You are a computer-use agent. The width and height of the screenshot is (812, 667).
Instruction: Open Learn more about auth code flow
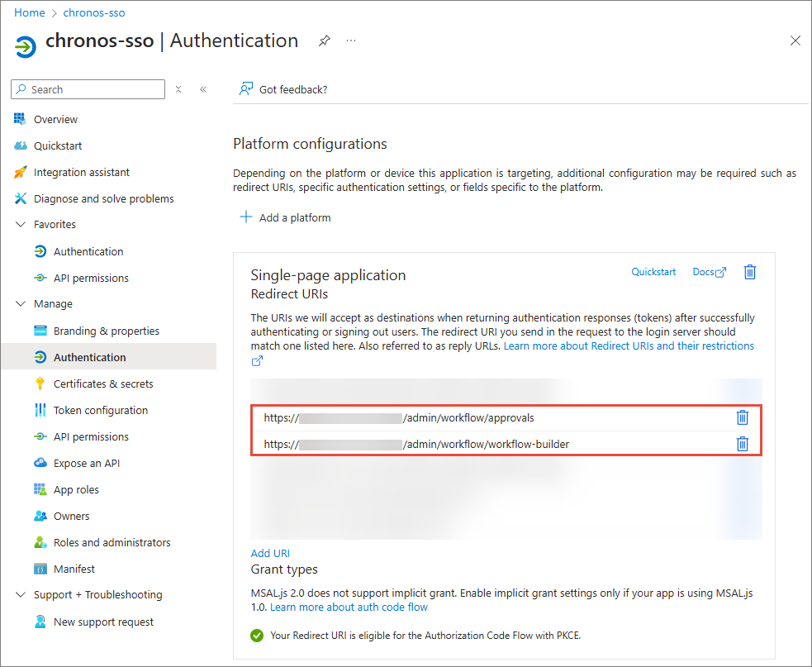point(349,607)
